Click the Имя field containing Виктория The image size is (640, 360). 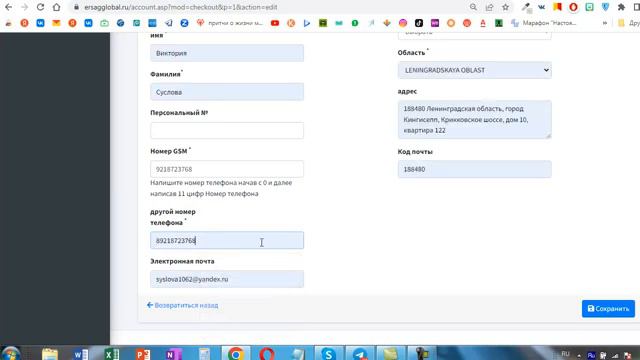click(x=227, y=53)
